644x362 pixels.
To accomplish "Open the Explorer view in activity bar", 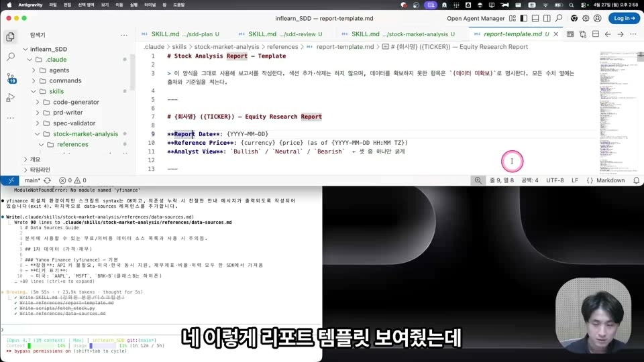I will coord(10,37).
